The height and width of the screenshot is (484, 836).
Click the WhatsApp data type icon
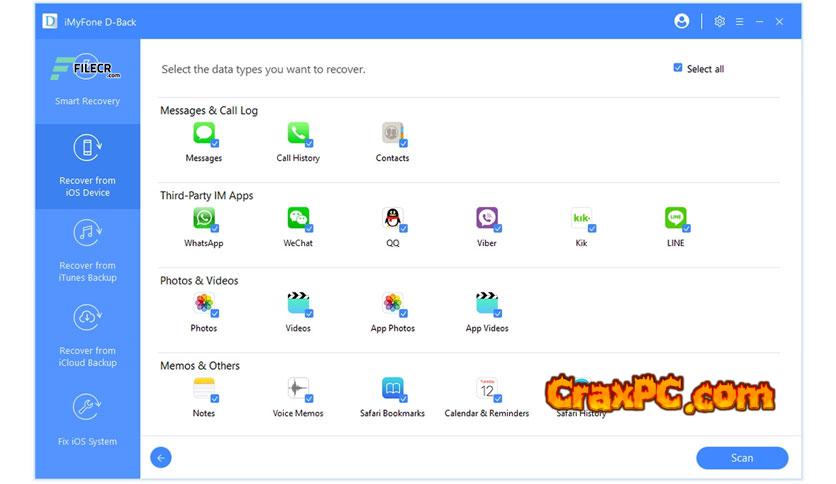(x=204, y=218)
